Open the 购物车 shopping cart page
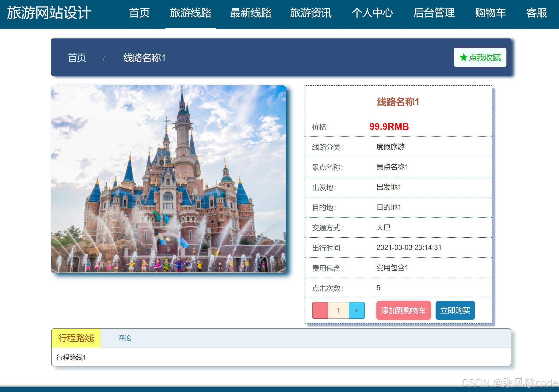The width and height of the screenshot is (559, 392). point(490,13)
